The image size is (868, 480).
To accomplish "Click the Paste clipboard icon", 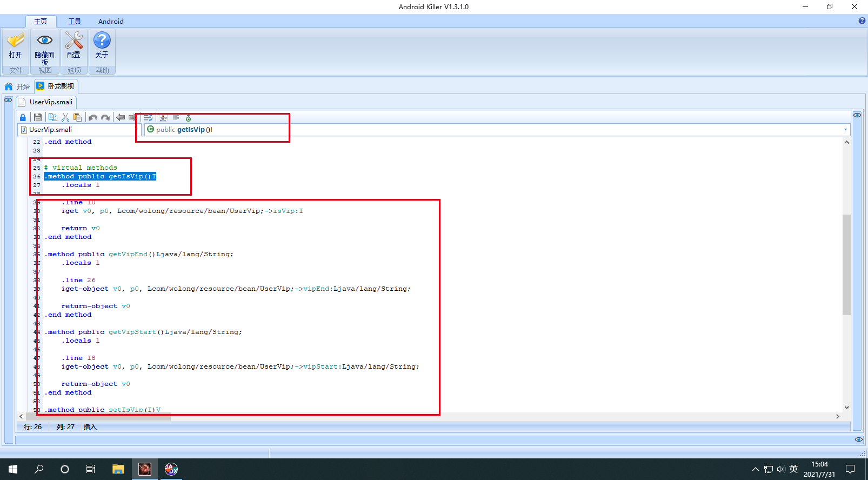I will [x=78, y=117].
